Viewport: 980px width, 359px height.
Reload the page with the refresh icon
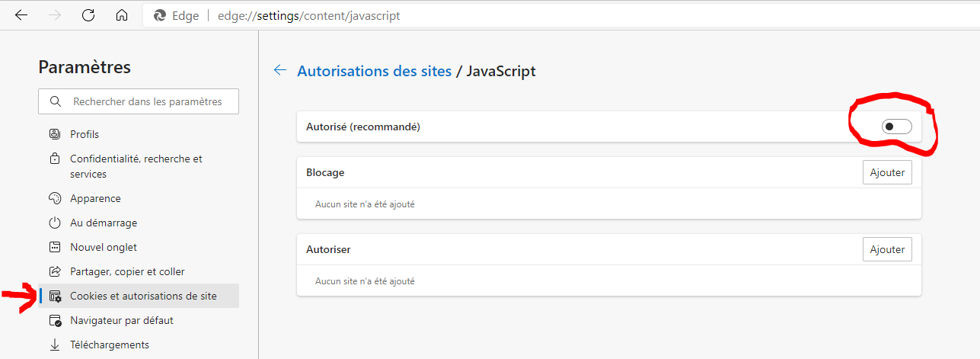click(88, 15)
